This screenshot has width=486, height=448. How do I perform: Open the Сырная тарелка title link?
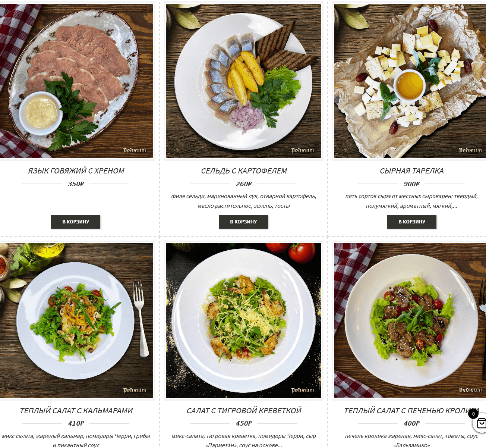click(x=412, y=171)
